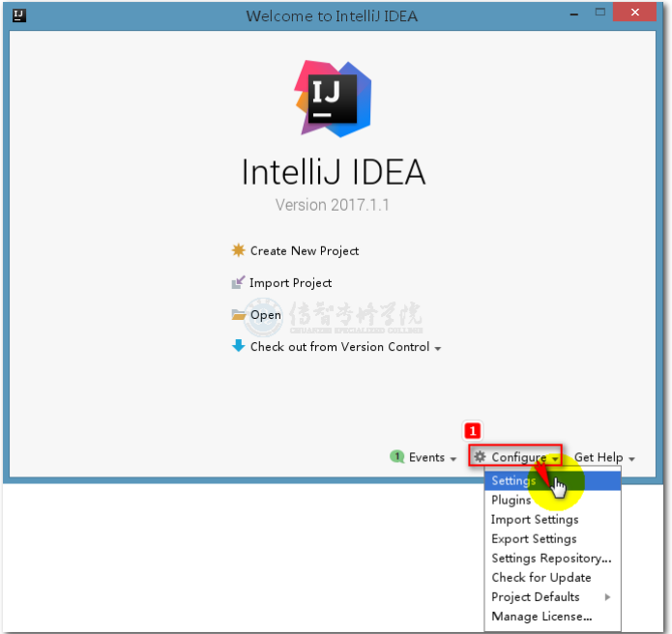Click the Configure gear icon
This screenshot has width=672, height=634.
pyautogui.click(x=480, y=456)
